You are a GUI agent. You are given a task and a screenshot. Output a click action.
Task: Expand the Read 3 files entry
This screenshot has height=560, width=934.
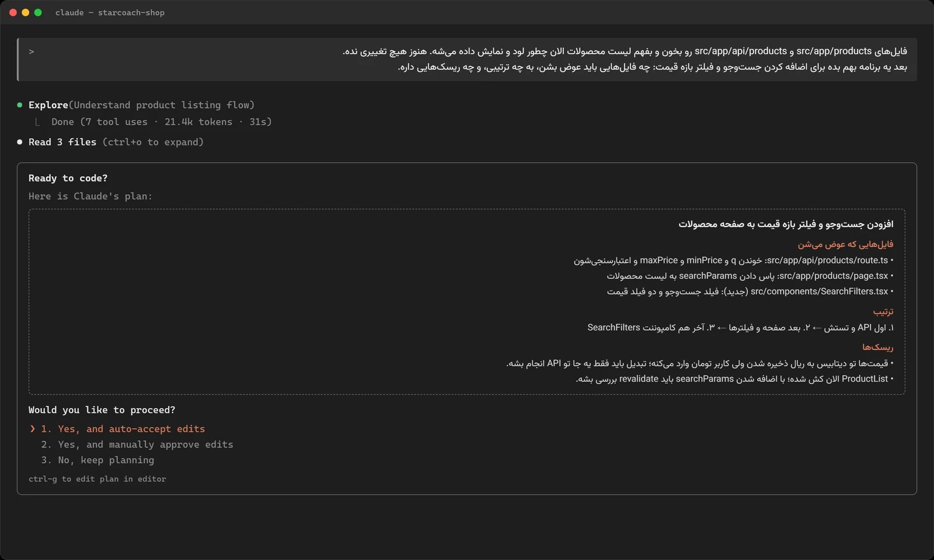(116, 142)
